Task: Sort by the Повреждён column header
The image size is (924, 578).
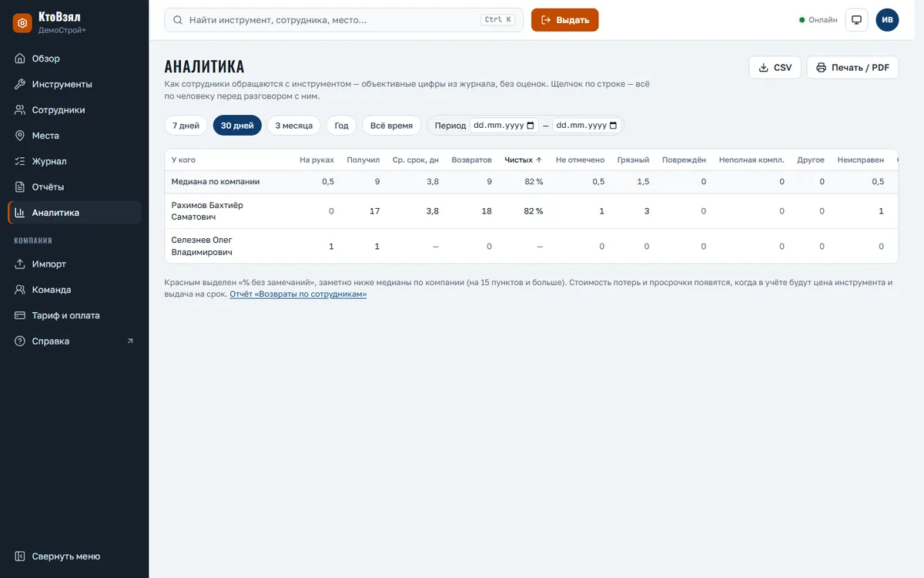Action: (684, 160)
